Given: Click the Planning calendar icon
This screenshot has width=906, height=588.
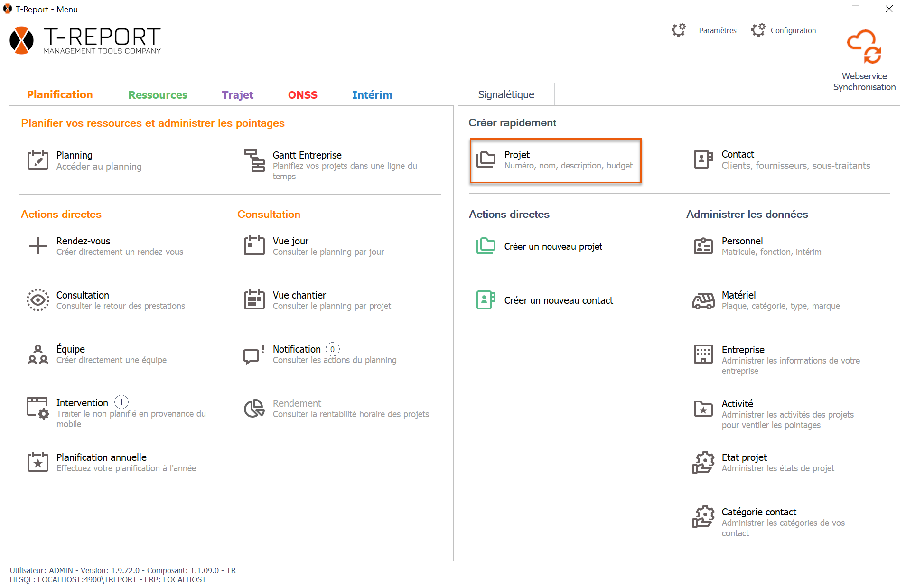Looking at the screenshot, I should (x=38, y=160).
